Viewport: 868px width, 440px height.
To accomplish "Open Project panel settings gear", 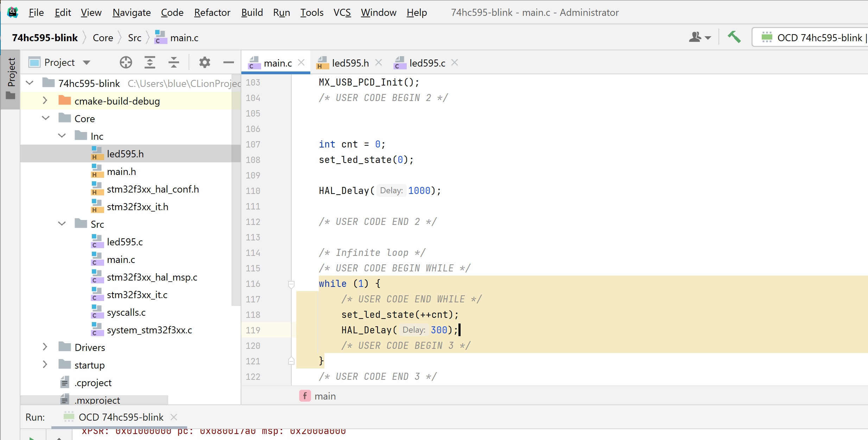I will click(204, 63).
